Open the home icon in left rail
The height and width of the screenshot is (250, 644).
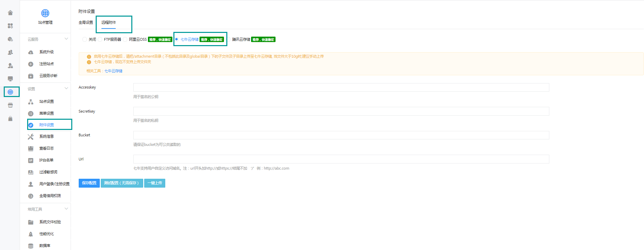click(10, 13)
